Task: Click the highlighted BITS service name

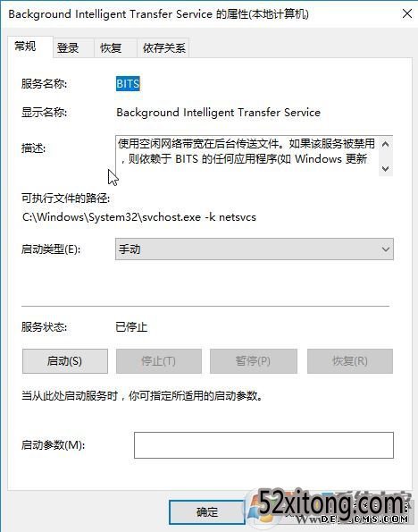Action: coord(128,83)
